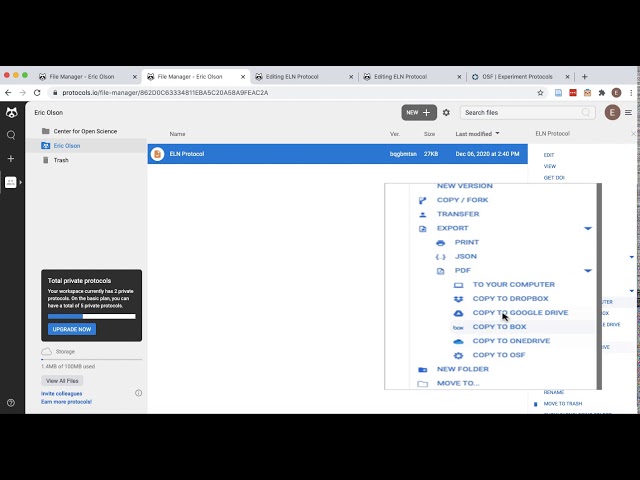Click the Search files field
This screenshot has height=480, width=640.
coord(527,113)
